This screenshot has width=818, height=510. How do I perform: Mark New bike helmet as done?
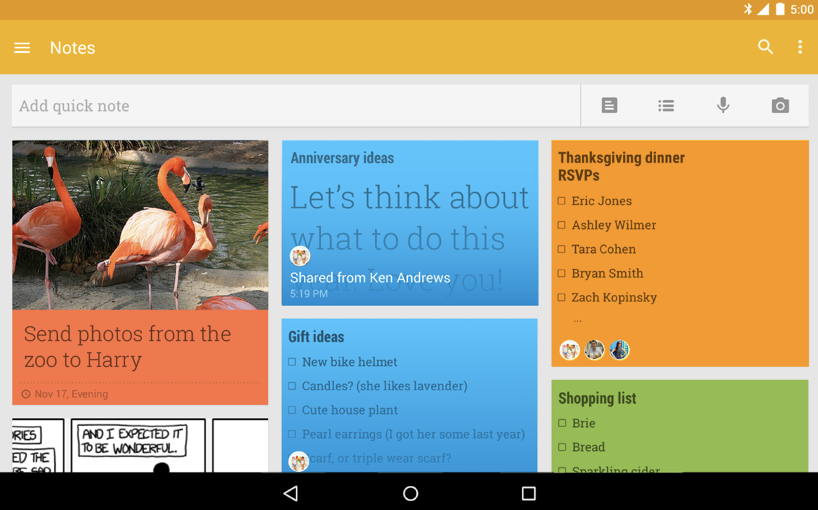pos(293,362)
